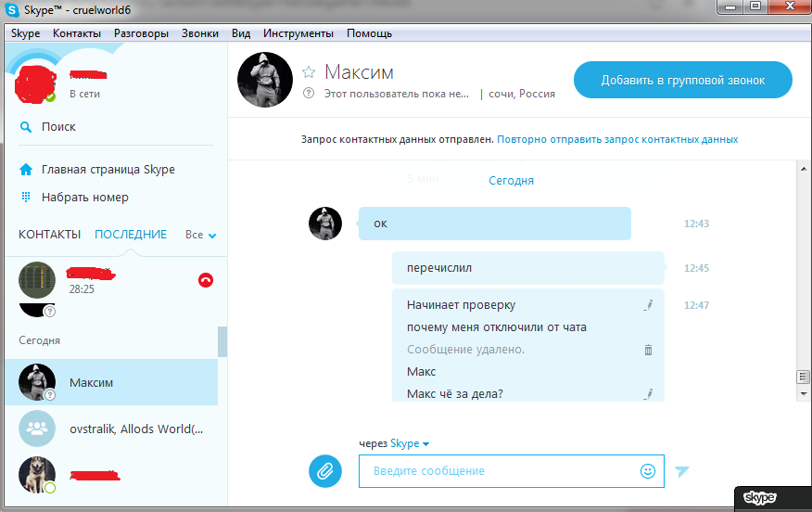
Task: Click the red end call icon
Action: point(206,280)
